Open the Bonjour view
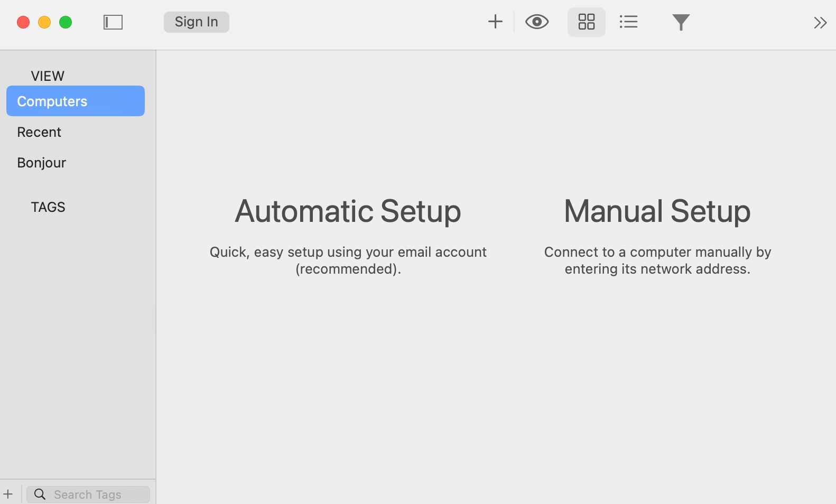Image resolution: width=836 pixels, height=504 pixels. pos(42,163)
